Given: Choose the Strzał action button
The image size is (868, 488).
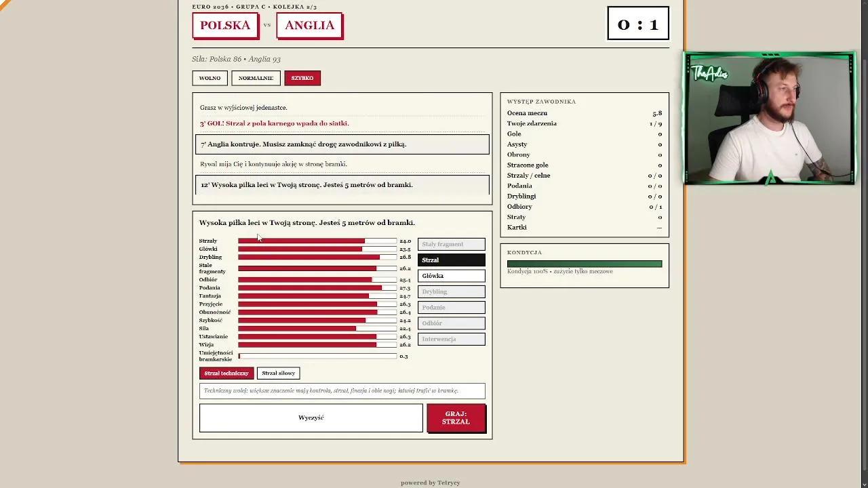Looking at the screenshot, I should coord(451,260).
